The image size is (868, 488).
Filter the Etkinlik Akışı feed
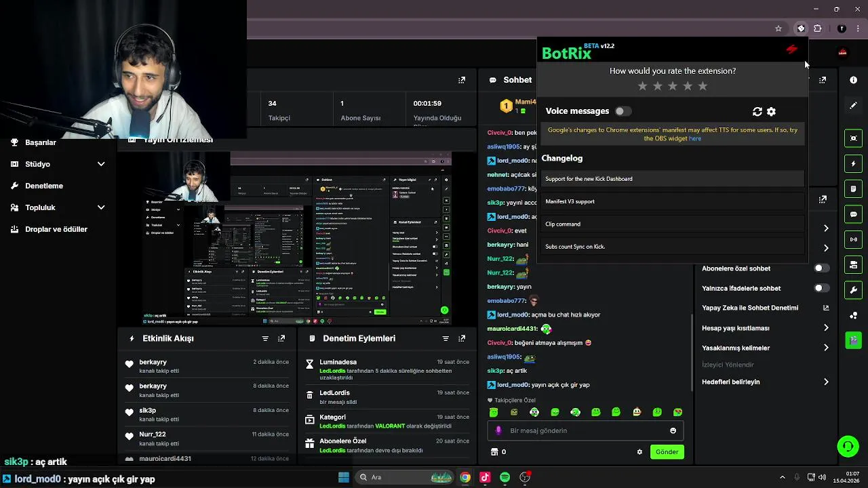[265, 338]
